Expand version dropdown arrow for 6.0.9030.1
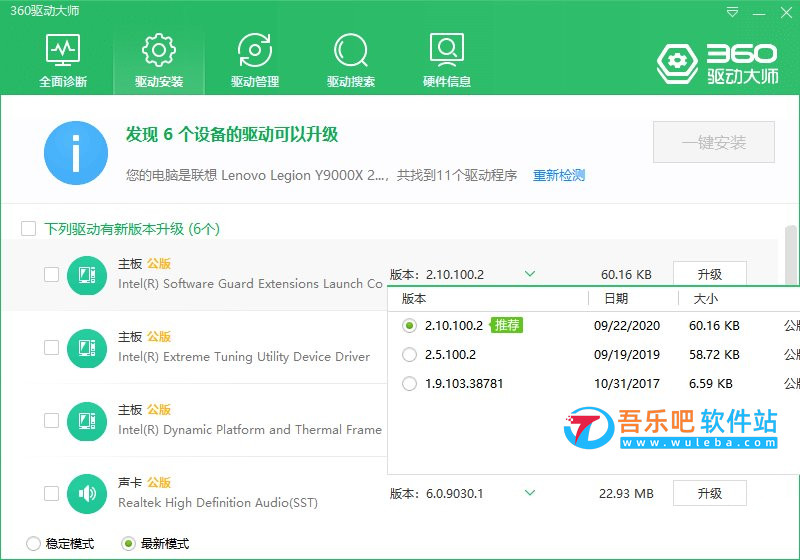 [x=530, y=493]
